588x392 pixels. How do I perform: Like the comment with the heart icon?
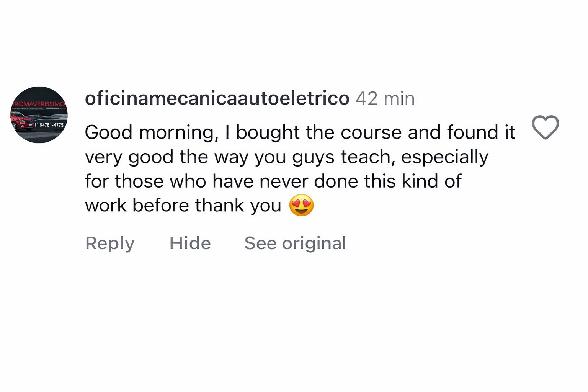pyautogui.click(x=545, y=127)
